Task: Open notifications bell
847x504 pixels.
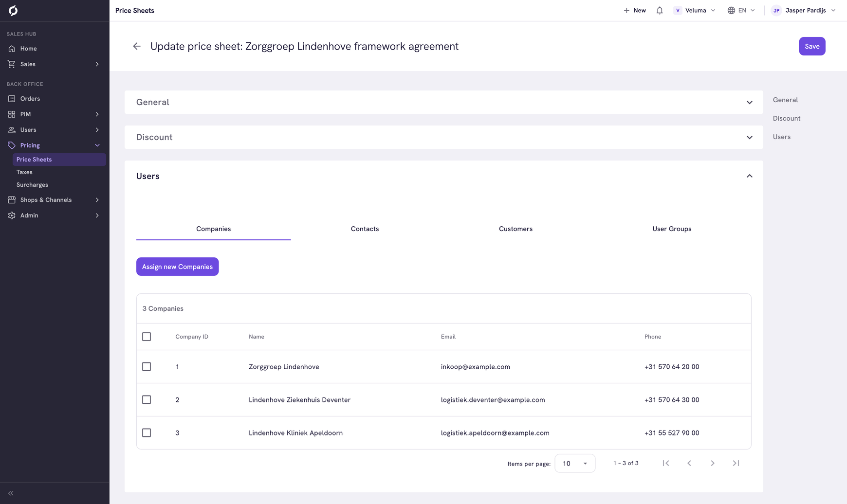Action: tap(660, 10)
